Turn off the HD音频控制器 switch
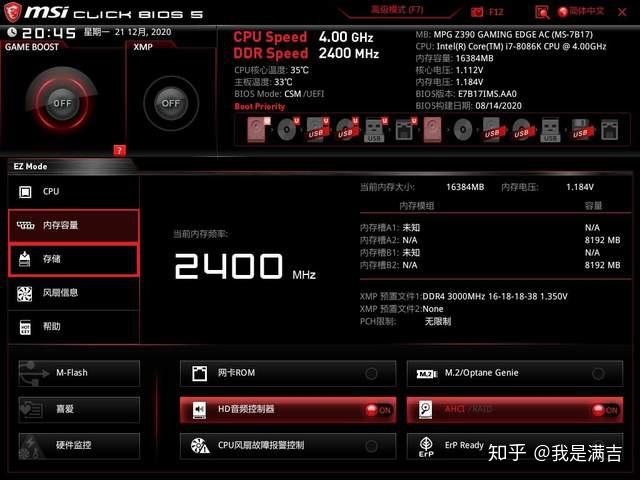Viewport: 640px width, 480px height. [x=378, y=410]
